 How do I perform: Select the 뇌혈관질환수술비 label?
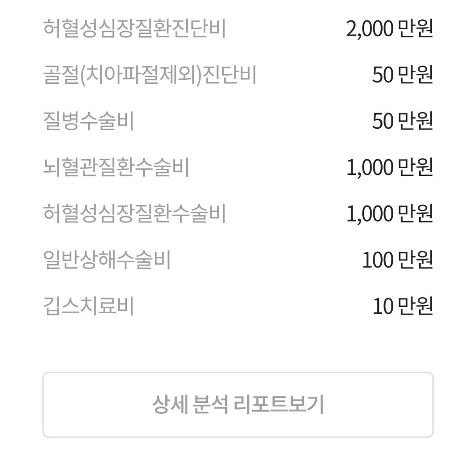tap(116, 168)
